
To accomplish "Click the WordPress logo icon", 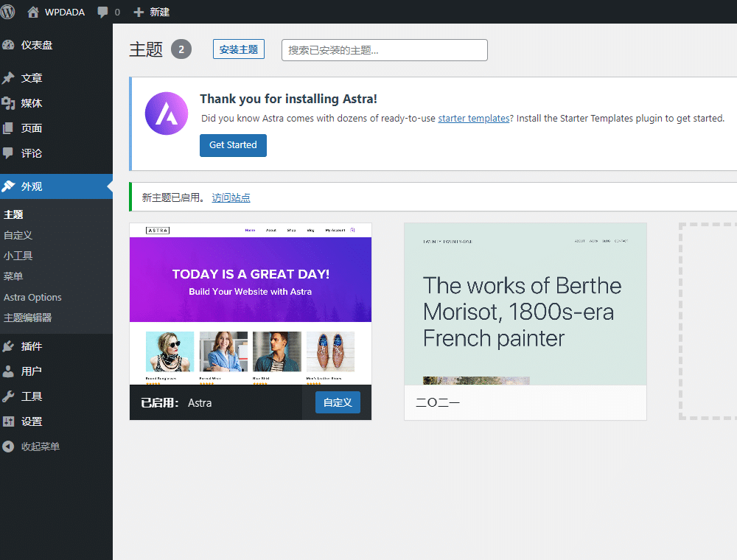I will [7, 12].
